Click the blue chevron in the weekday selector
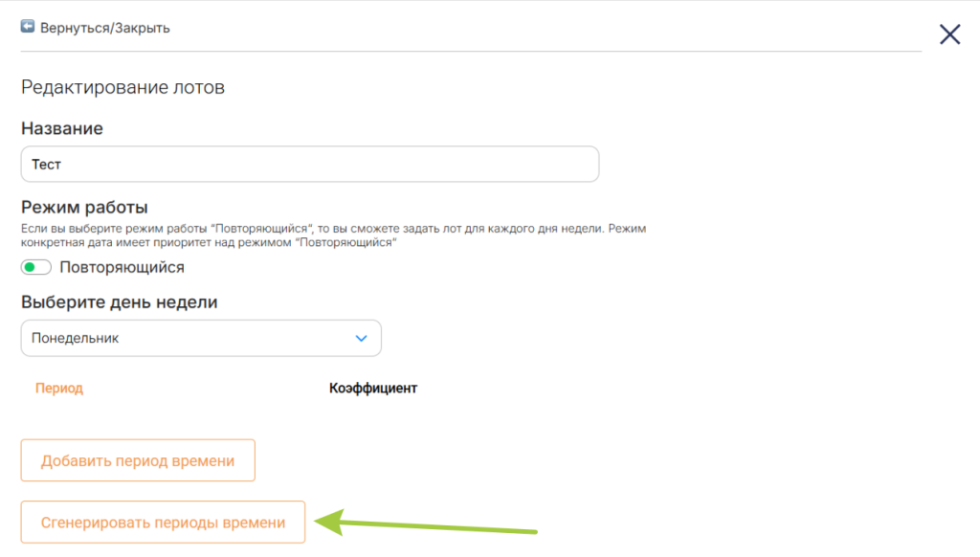Screen dimensions: 980x557 pos(361,338)
